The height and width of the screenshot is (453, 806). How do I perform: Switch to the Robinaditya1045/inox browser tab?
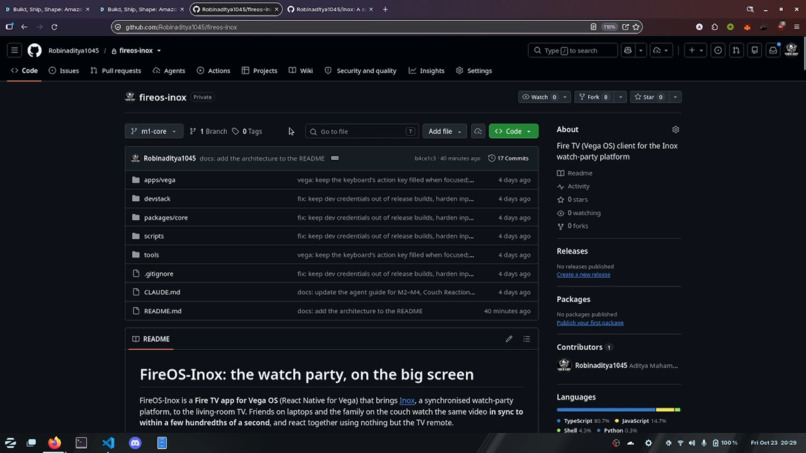[x=330, y=9]
